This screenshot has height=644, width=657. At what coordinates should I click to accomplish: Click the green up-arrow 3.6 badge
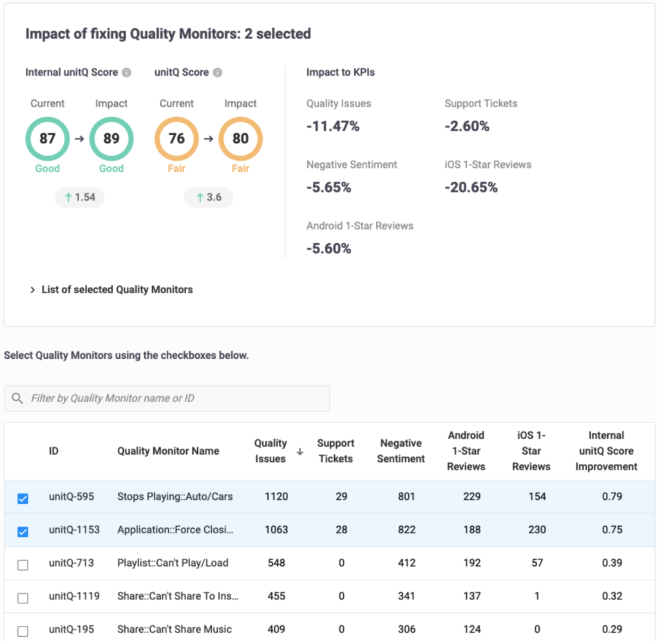209,197
